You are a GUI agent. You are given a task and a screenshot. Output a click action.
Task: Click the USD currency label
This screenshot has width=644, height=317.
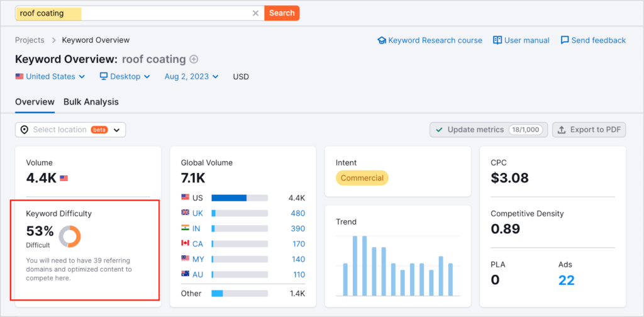[x=241, y=76]
